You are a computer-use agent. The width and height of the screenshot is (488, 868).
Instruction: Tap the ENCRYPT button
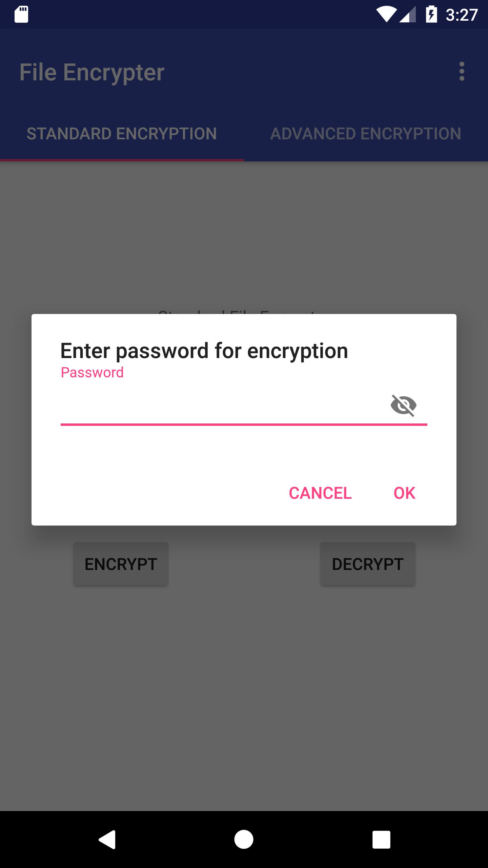pyautogui.click(x=121, y=564)
